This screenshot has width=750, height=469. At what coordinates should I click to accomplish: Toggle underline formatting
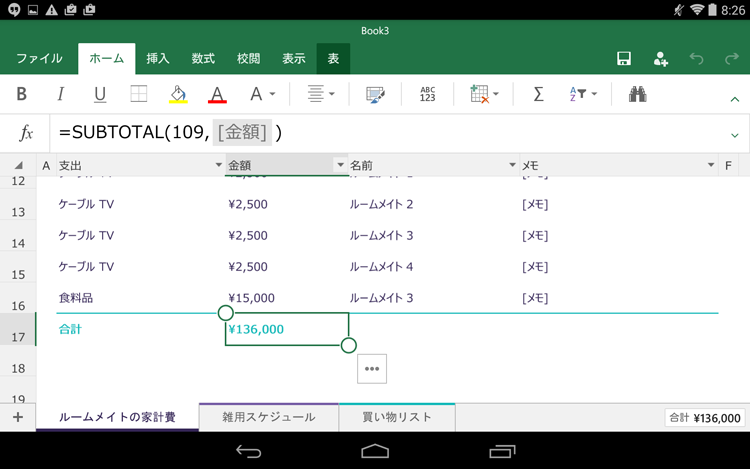tap(100, 94)
